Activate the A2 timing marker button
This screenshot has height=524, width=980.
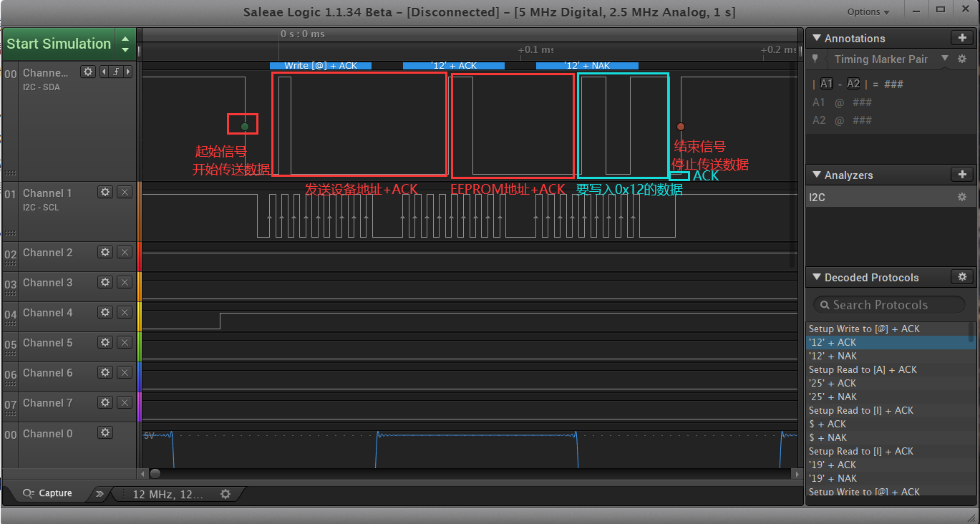853,83
